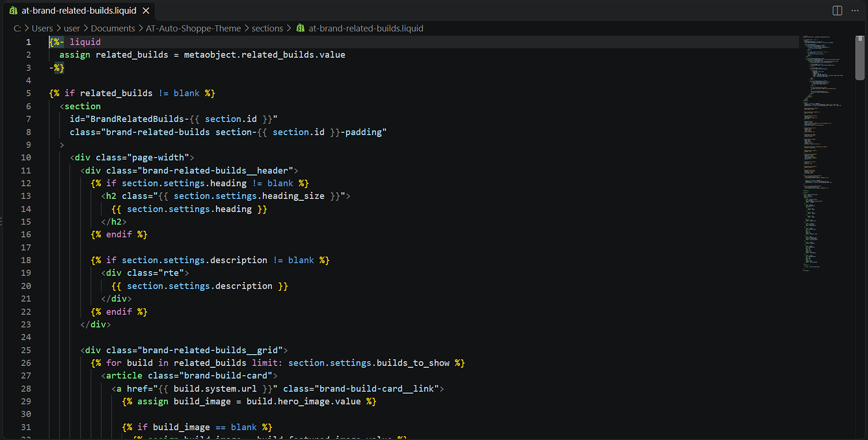Click 'brand-related-builds__grid' class value
Screen dimensions: 868x440
tap(210, 350)
